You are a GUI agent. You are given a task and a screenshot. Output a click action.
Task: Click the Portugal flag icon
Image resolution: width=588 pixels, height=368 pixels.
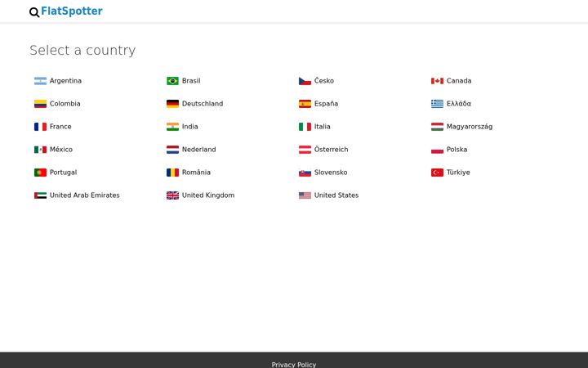coord(41,173)
